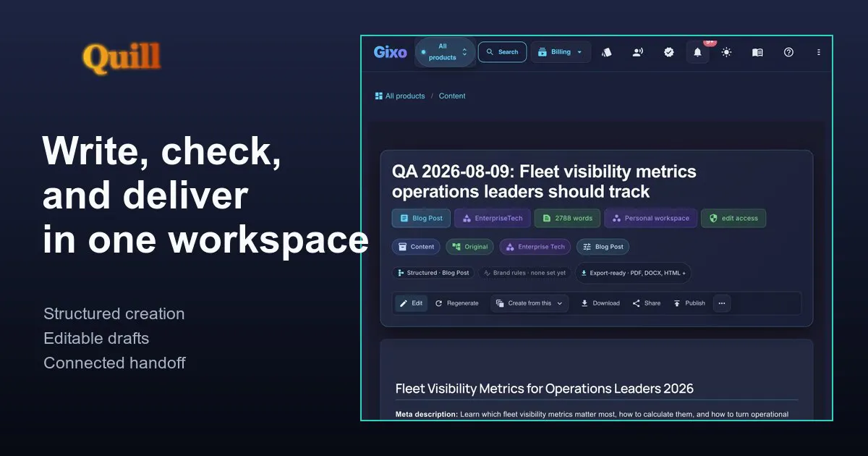Open the help question mark icon

(788, 52)
